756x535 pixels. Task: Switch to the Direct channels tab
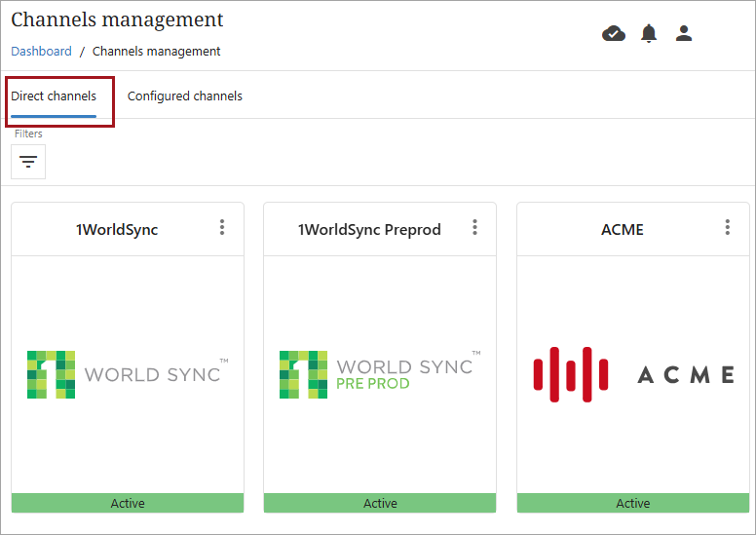pyautogui.click(x=54, y=96)
